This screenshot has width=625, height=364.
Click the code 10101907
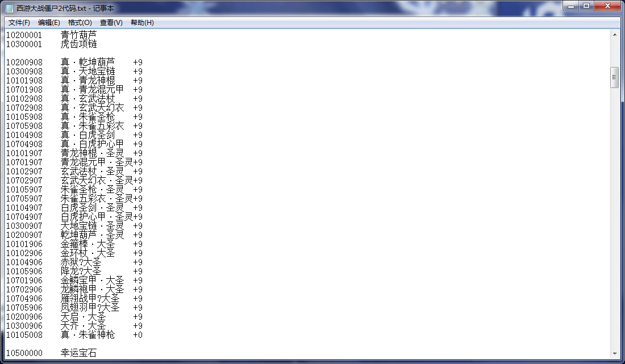click(x=24, y=153)
